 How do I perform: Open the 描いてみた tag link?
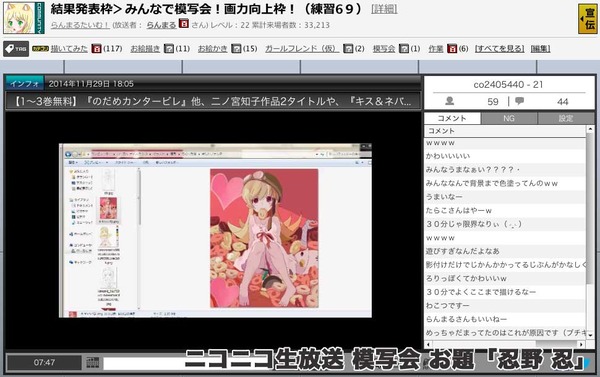69,49
